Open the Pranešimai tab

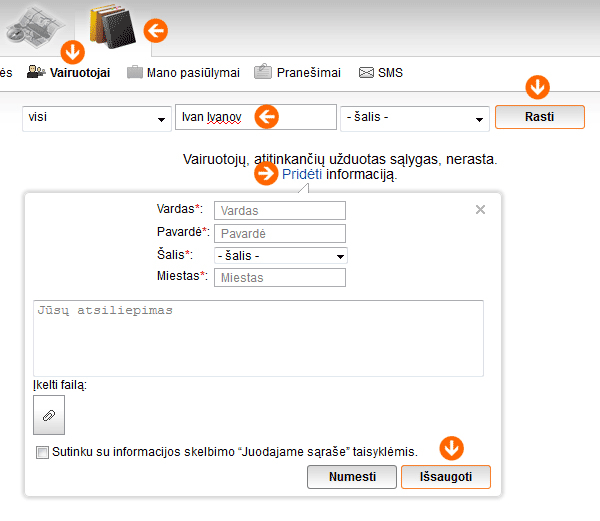tap(308, 73)
